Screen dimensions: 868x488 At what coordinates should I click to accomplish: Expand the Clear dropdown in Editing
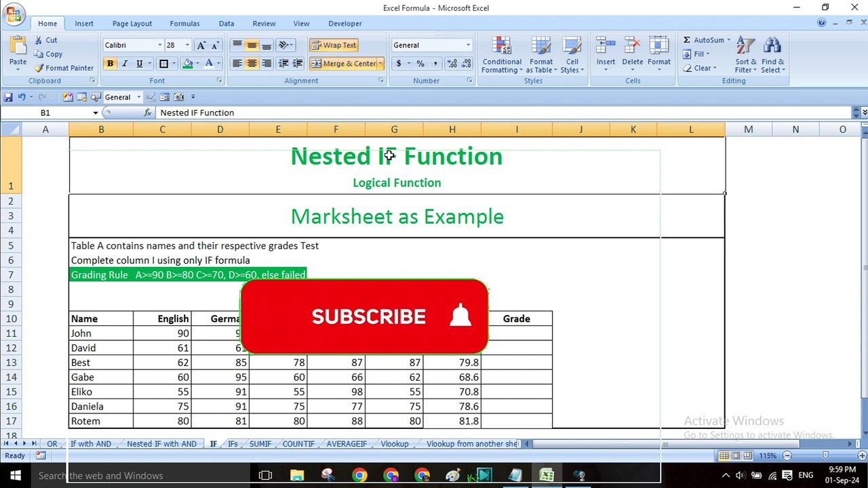click(715, 68)
